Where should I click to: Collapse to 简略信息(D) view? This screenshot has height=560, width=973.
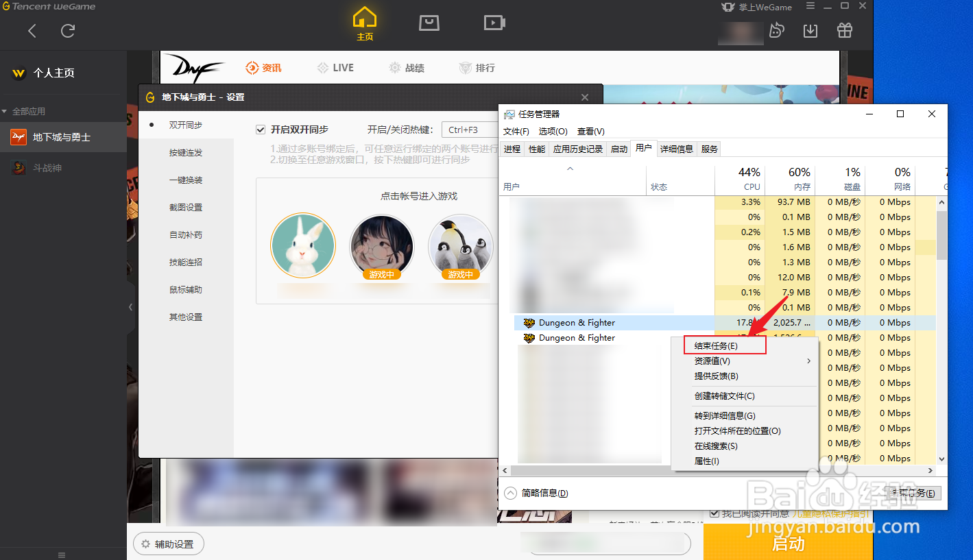pos(536,493)
